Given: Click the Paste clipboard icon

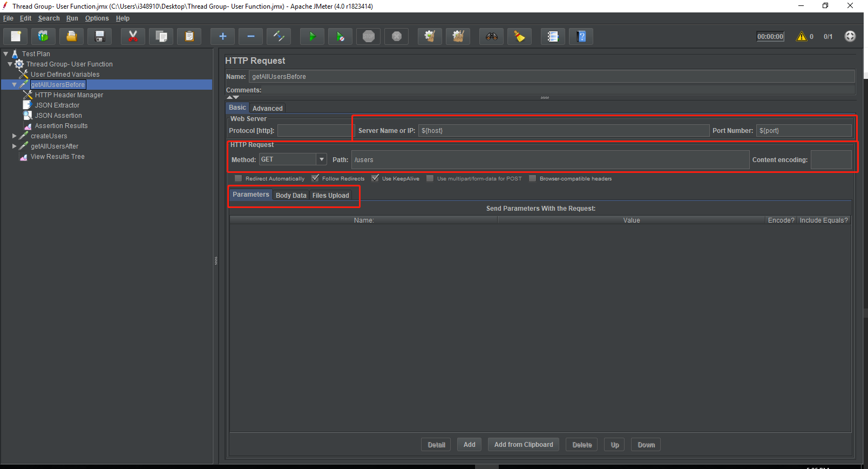Looking at the screenshot, I should (x=189, y=36).
